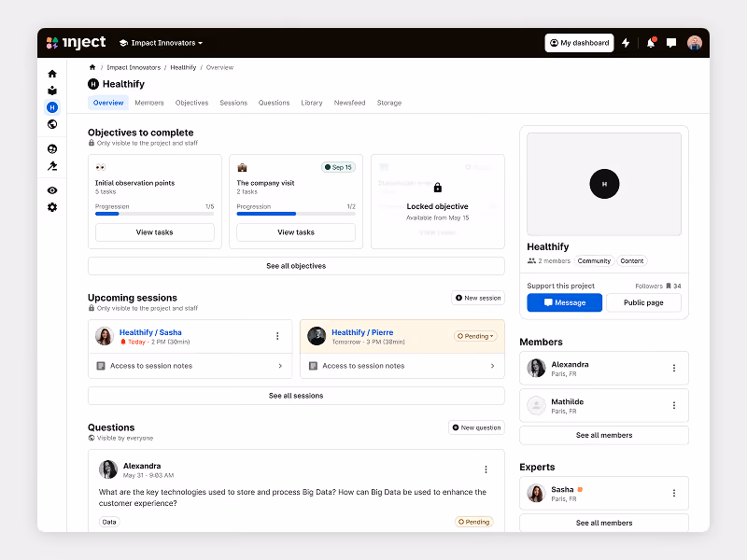This screenshot has height=560, width=747.
Task: Click Healthify in the breadcrumb
Action: (183, 67)
